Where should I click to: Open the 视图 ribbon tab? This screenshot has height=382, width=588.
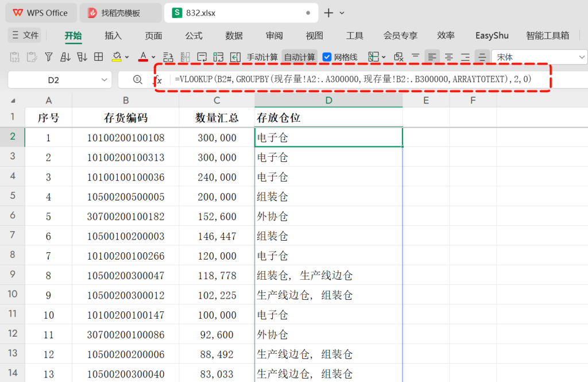314,36
